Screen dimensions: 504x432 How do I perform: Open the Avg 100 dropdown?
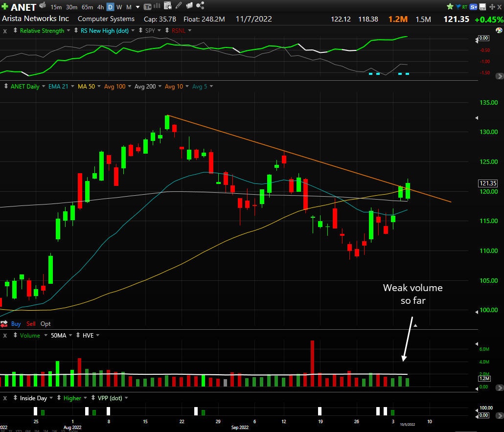130,86
